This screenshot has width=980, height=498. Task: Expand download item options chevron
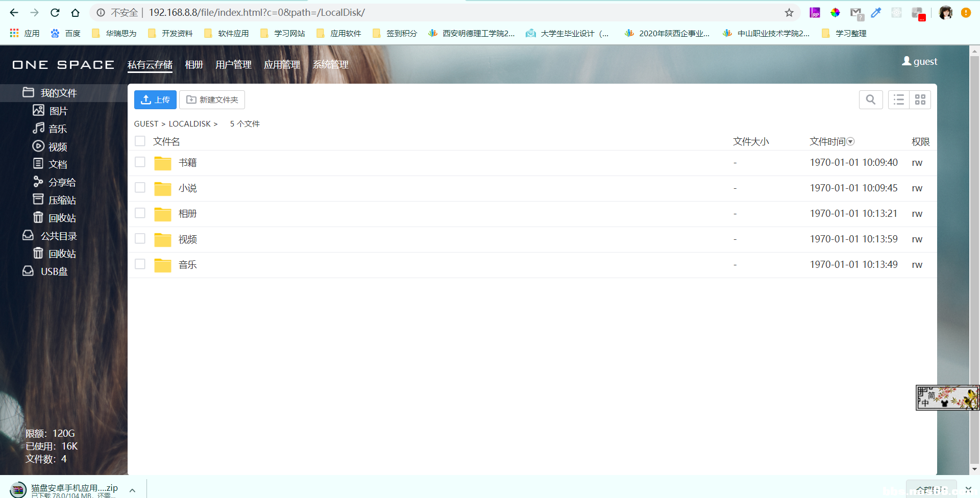pos(132,490)
